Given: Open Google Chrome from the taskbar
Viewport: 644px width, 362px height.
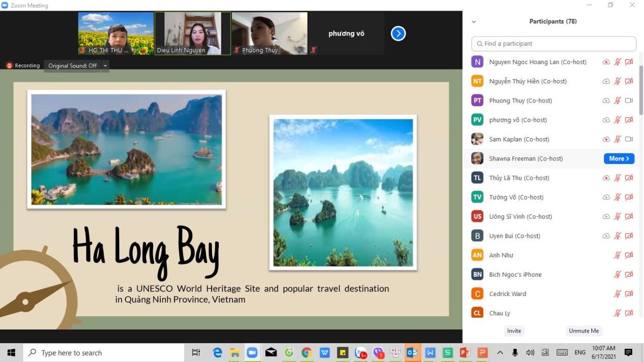Looking at the screenshot, I should click(307, 353).
